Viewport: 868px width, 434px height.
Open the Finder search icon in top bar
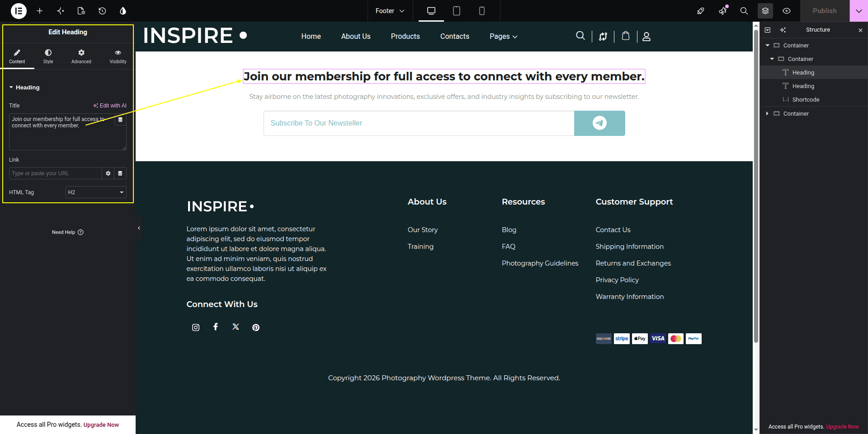tap(744, 11)
